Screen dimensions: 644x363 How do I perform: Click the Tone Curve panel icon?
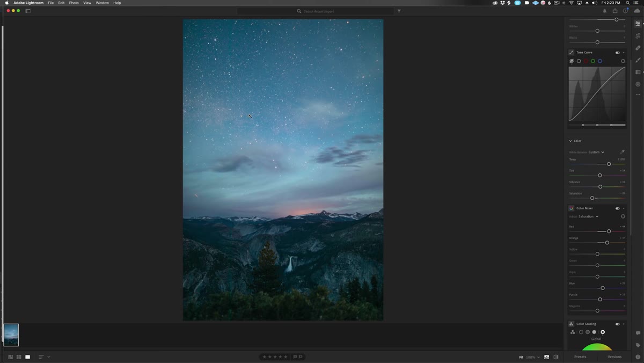(x=571, y=53)
